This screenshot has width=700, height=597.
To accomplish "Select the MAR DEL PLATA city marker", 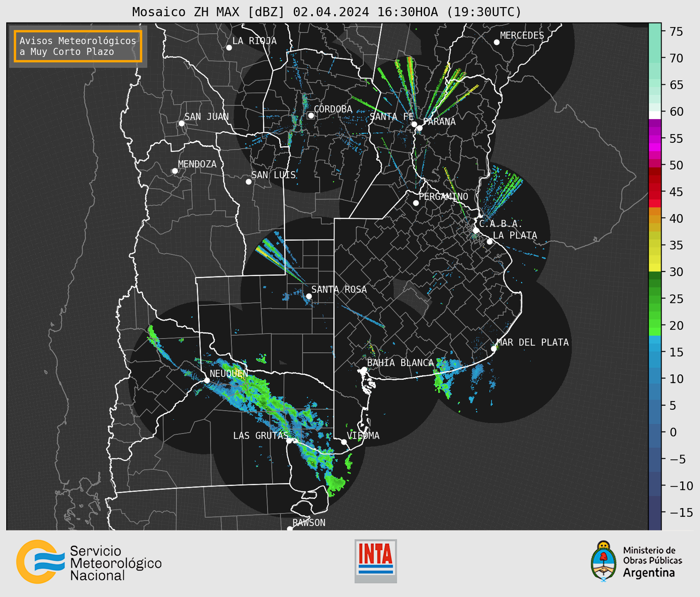I will 494,349.
